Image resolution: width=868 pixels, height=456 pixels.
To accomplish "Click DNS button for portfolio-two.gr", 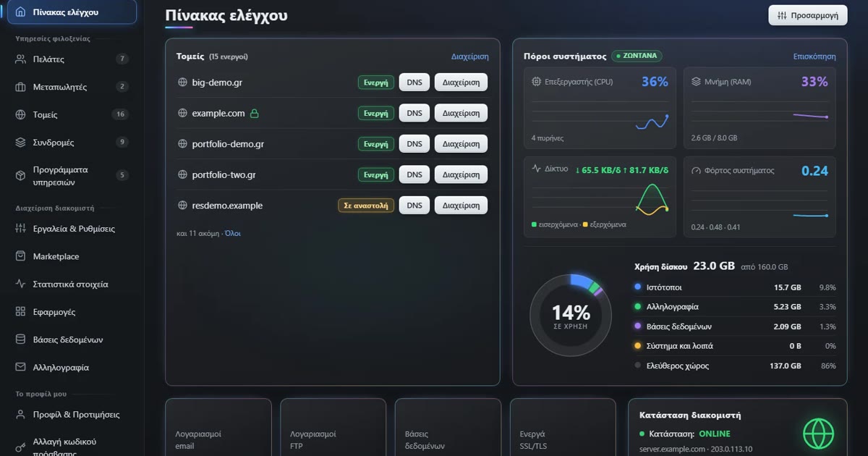I will [414, 174].
